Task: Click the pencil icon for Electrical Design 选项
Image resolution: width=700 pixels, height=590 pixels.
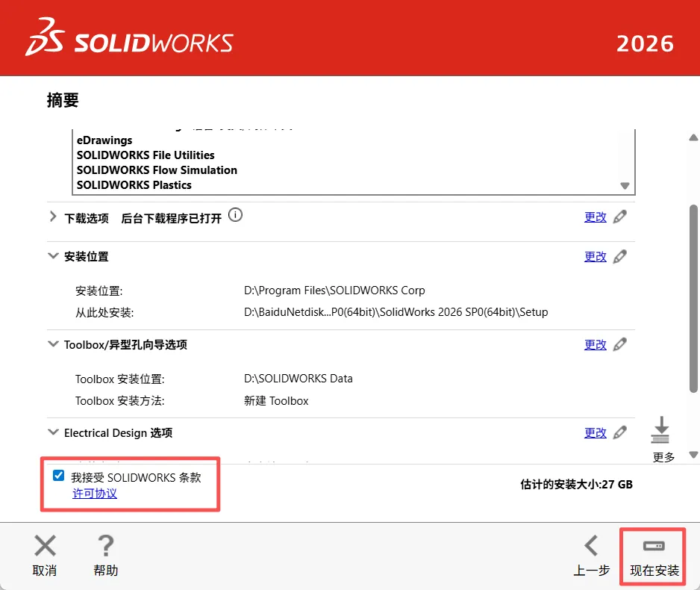Action: point(619,432)
